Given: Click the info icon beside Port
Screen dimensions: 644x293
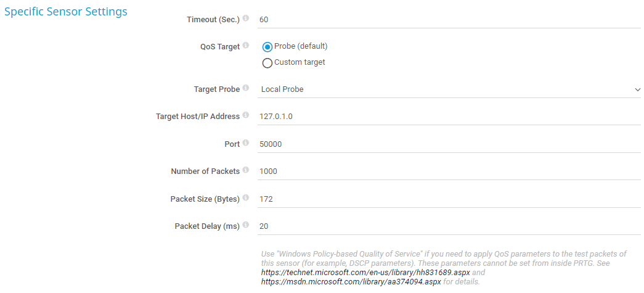Looking at the screenshot, I should (x=246, y=143).
